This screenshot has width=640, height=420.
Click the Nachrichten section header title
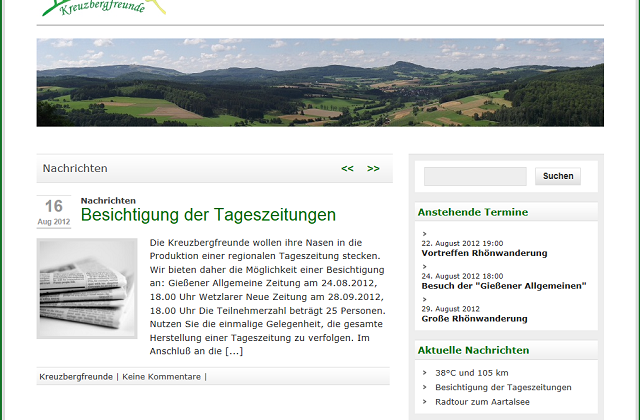click(x=75, y=168)
